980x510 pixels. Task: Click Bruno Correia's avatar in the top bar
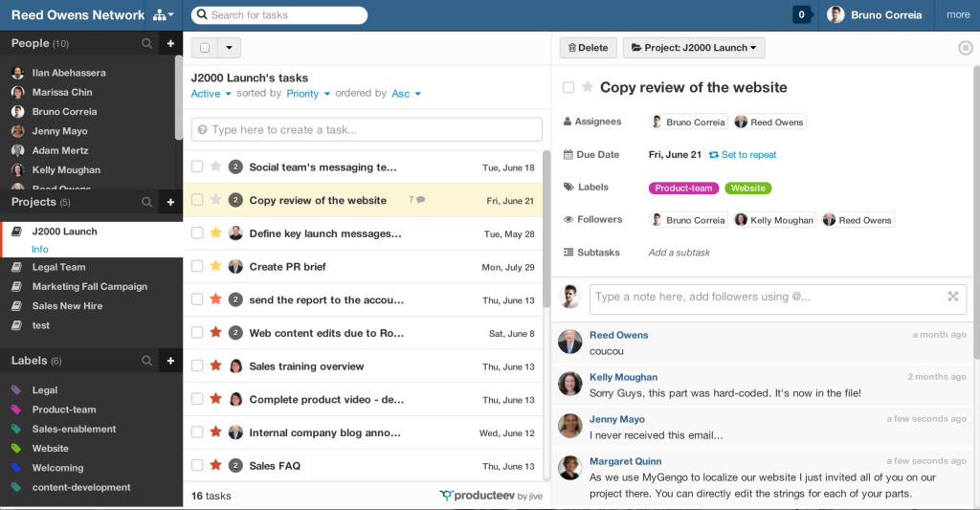click(835, 15)
